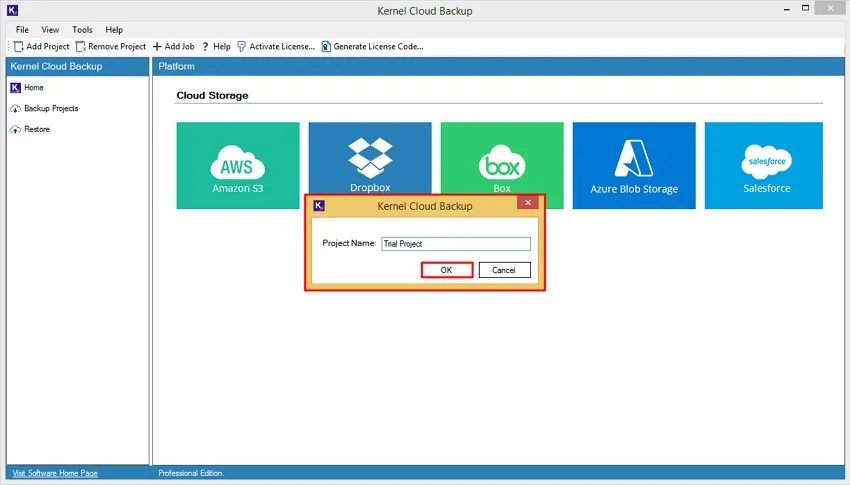
Task: Choose the Dropbox platform tile
Action: click(x=370, y=158)
